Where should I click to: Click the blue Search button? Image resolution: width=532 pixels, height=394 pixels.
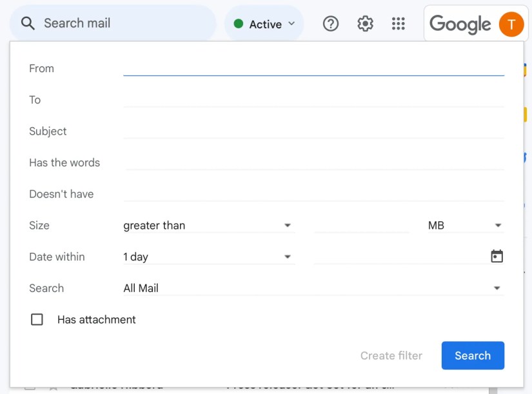[473, 355]
